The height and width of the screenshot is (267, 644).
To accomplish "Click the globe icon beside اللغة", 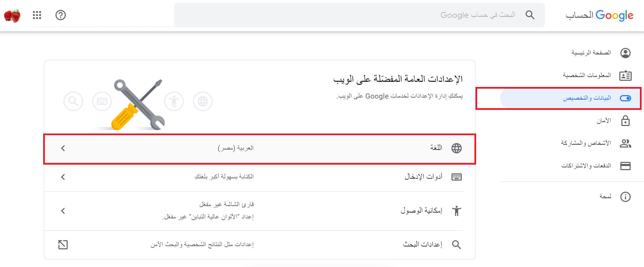I will [456, 148].
